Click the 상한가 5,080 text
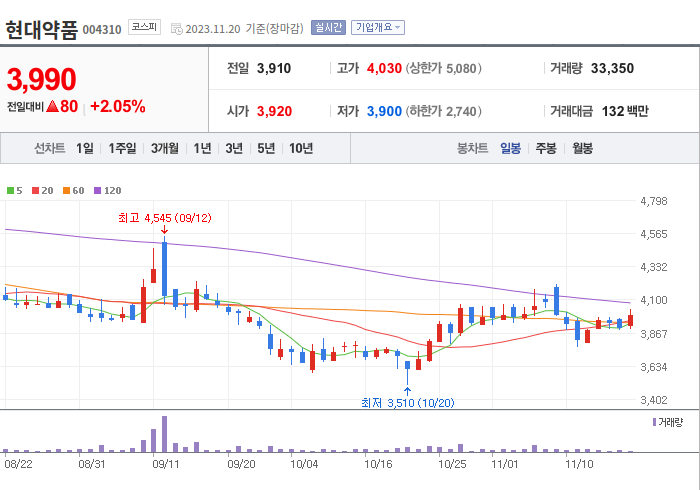Image resolution: width=700 pixels, height=490 pixels. [443, 68]
